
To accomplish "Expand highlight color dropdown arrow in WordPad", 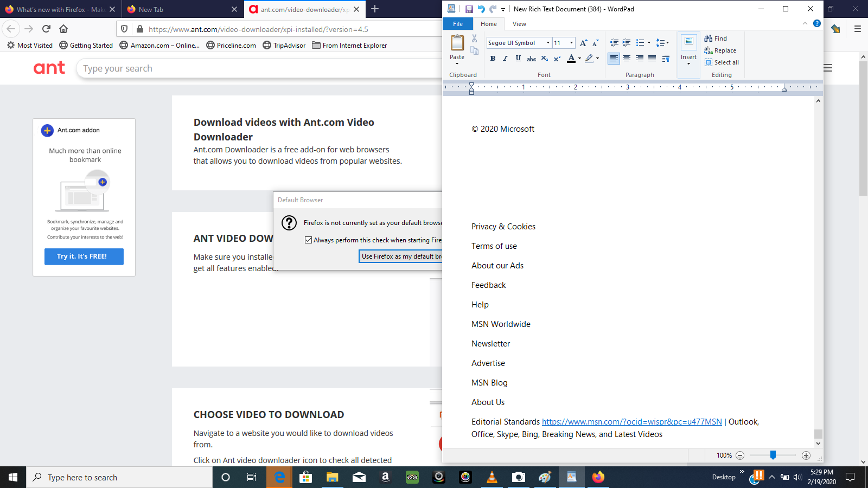I will click(597, 59).
